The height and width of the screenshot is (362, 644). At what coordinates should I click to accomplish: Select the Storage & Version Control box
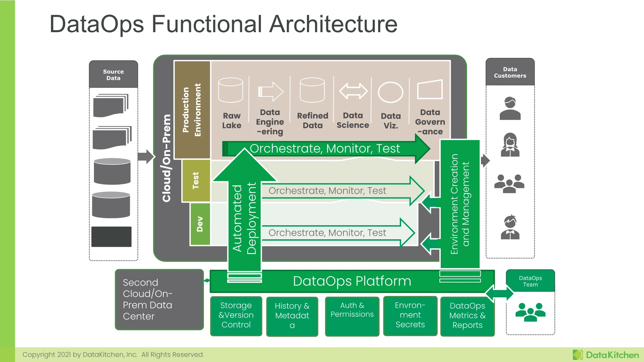[236, 316]
